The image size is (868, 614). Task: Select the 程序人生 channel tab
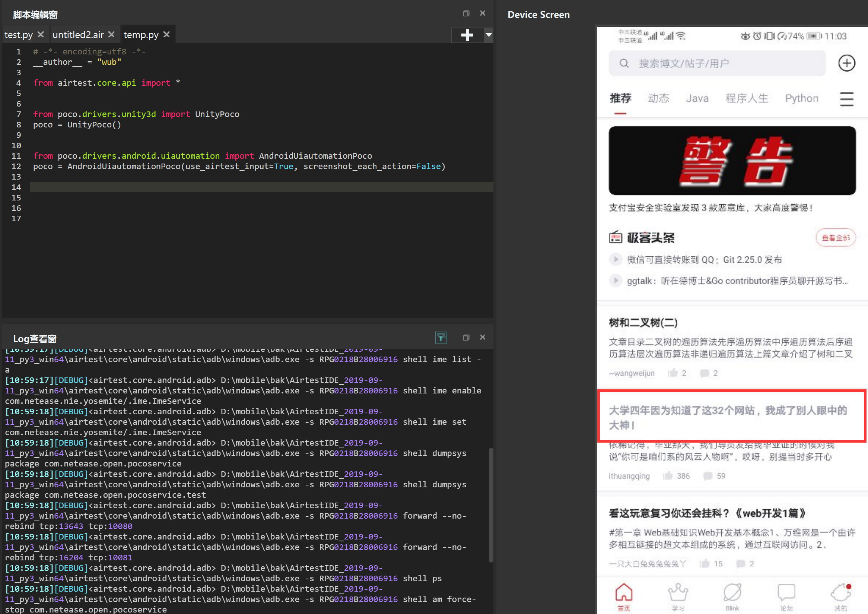[x=747, y=98]
